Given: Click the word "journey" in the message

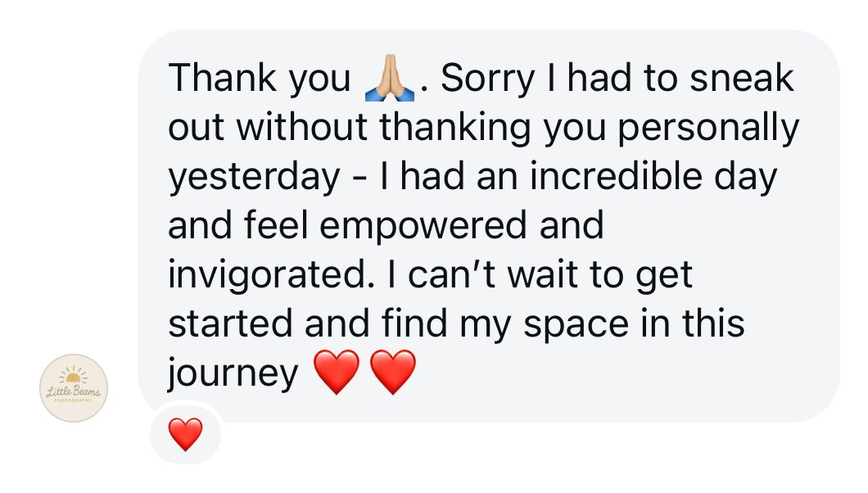Looking at the screenshot, I should tap(233, 372).
